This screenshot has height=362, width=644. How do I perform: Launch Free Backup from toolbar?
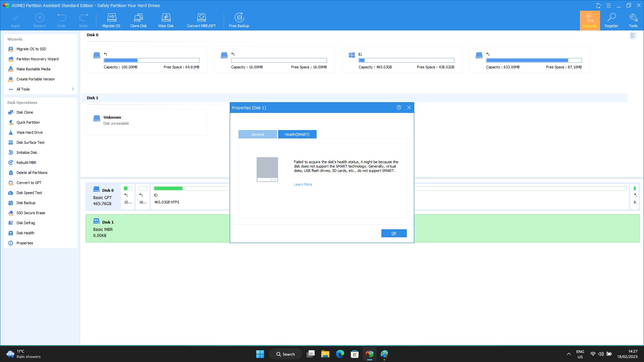tap(239, 20)
